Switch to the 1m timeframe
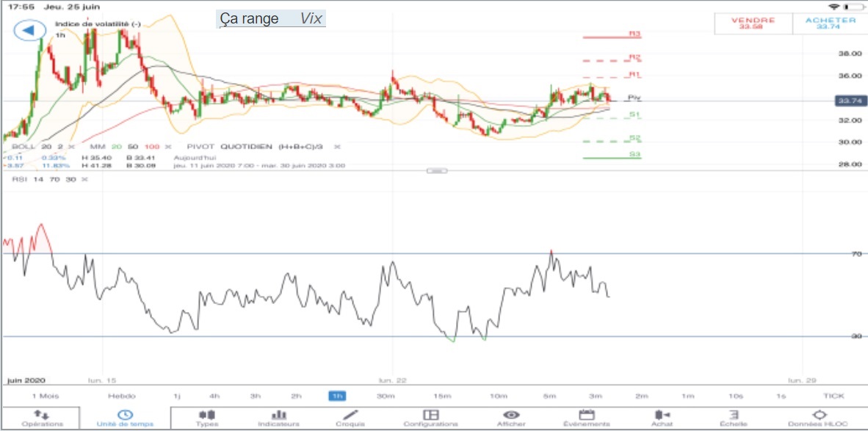Image resolution: width=868 pixels, height=431 pixels. click(687, 396)
